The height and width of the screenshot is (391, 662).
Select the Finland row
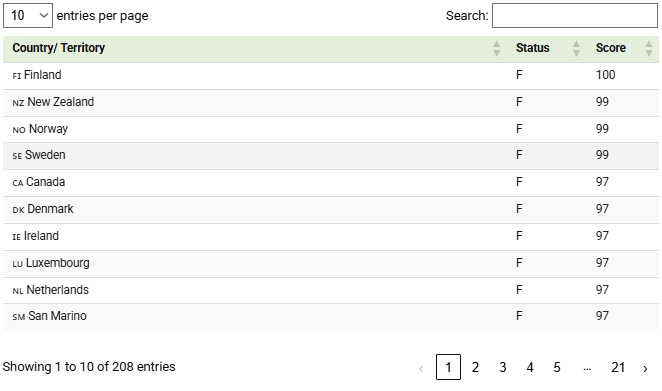point(331,76)
